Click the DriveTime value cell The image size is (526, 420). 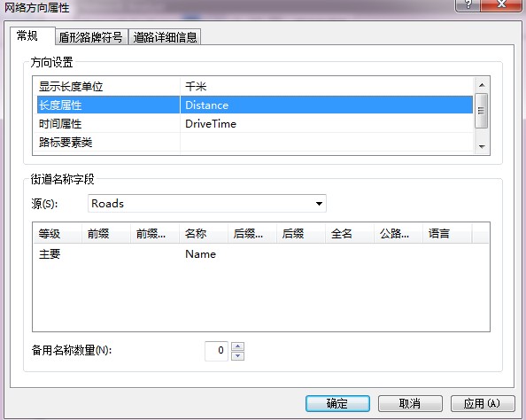click(x=326, y=123)
